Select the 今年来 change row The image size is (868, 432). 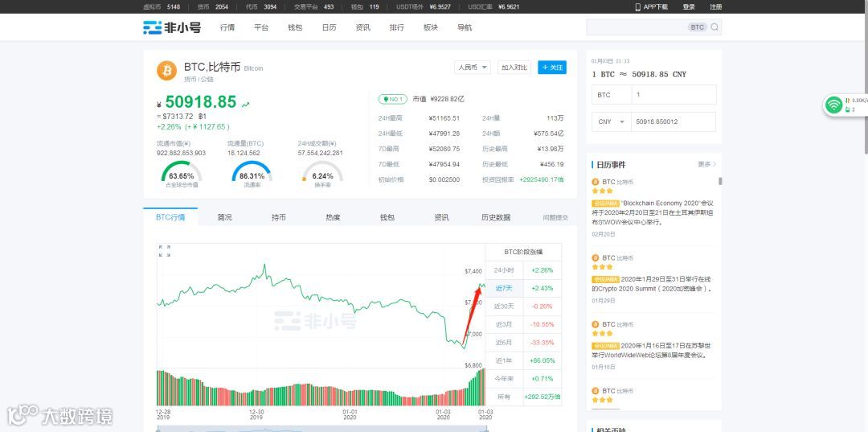click(523, 379)
